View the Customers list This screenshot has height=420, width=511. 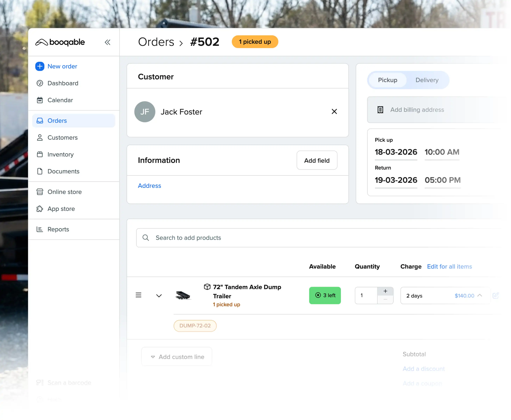tap(62, 137)
